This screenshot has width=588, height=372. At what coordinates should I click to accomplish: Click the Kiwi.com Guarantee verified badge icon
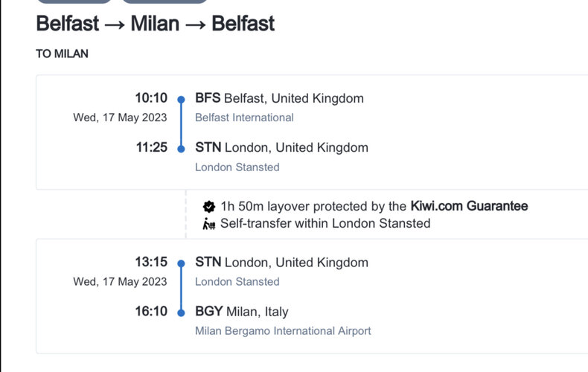209,206
